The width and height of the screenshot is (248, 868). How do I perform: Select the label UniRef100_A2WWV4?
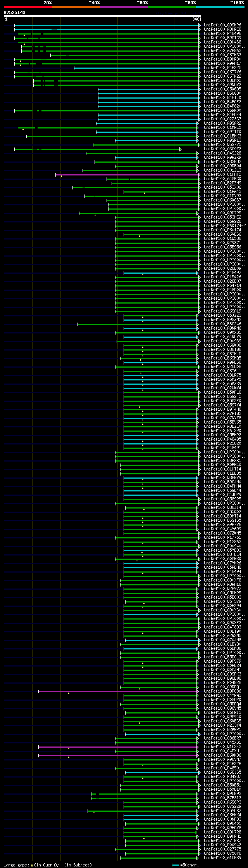coord(222,388)
